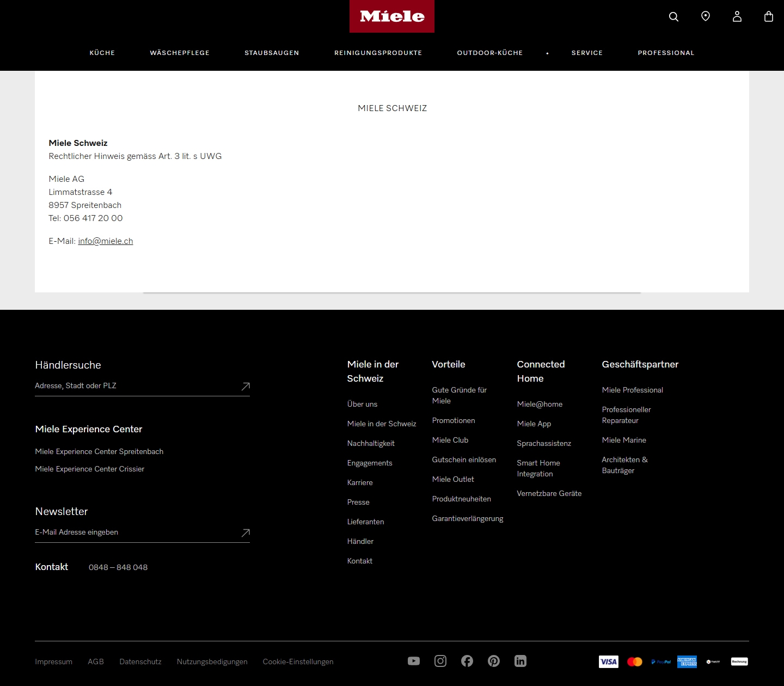The image size is (784, 686).
Task: Open the account icon
Action: tap(737, 16)
